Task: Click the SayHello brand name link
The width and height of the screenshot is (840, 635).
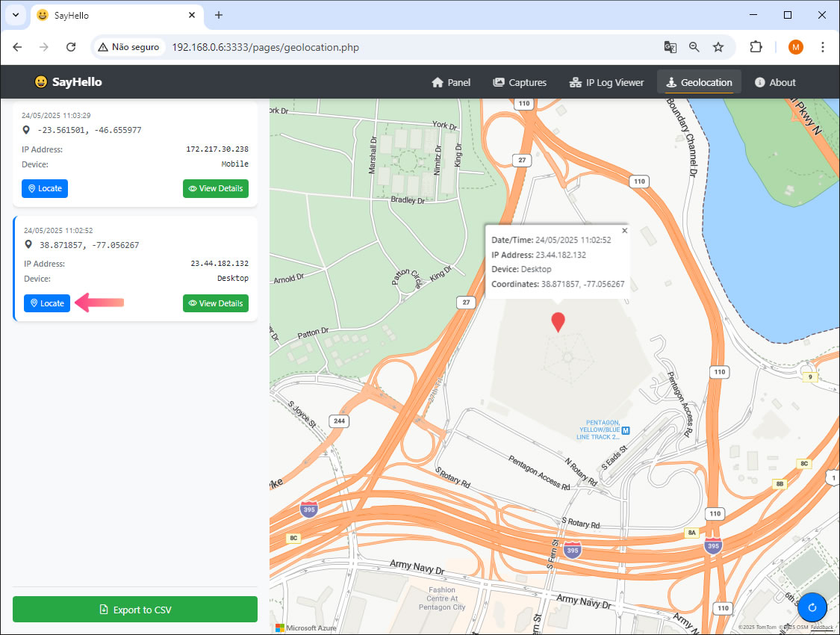Action: [77, 82]
